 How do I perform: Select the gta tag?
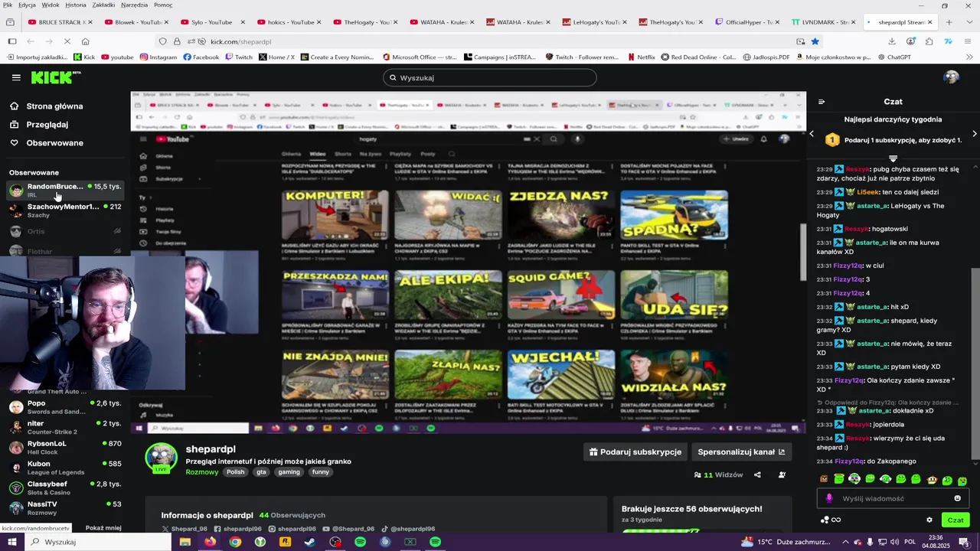coord(261,472)
